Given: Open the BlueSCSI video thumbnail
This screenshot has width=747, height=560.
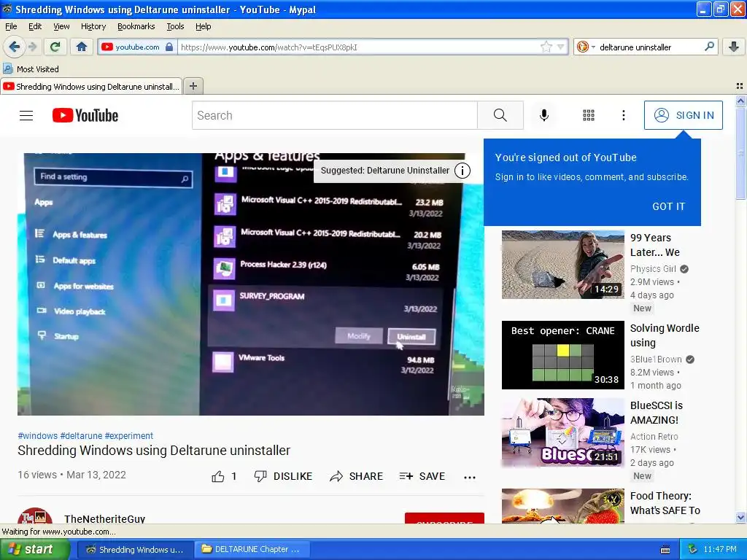Looking at the screenshot, I should point(562,432).
